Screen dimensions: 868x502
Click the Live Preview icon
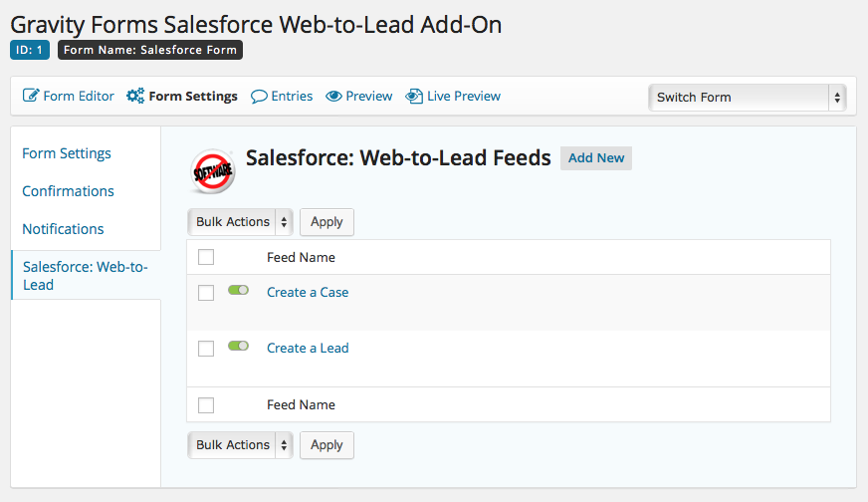pyautogui.click(x=414, y=97)
